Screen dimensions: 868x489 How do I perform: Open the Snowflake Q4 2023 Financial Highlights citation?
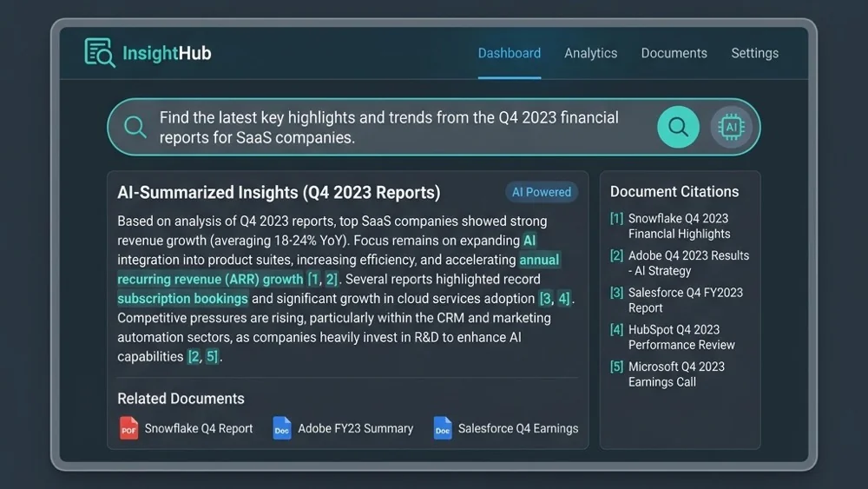tap(680, 226)
